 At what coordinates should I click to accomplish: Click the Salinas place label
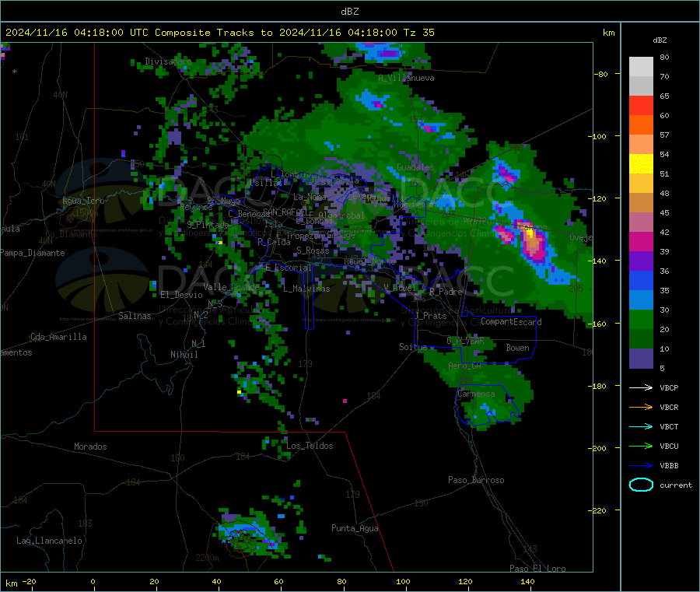[135, 316]
